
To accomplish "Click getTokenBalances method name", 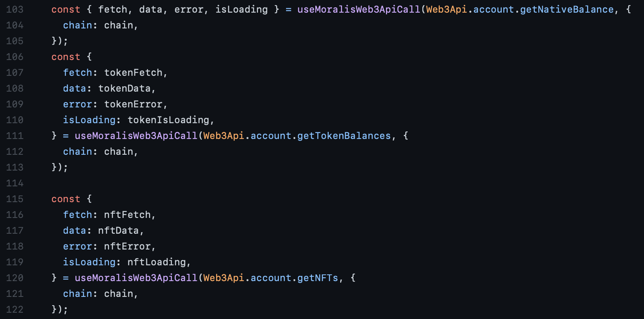I will [x=344, y=136].
